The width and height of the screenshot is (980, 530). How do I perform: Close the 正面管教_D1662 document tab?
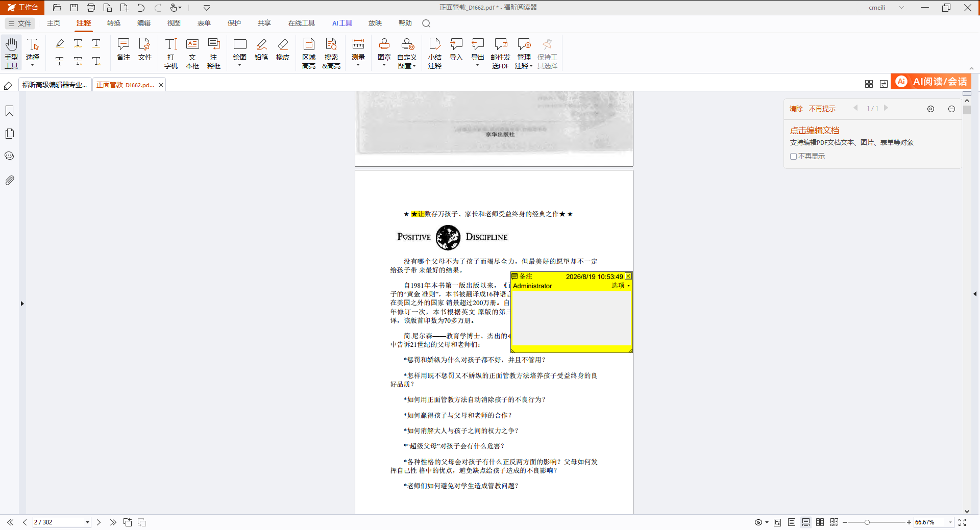161,85
